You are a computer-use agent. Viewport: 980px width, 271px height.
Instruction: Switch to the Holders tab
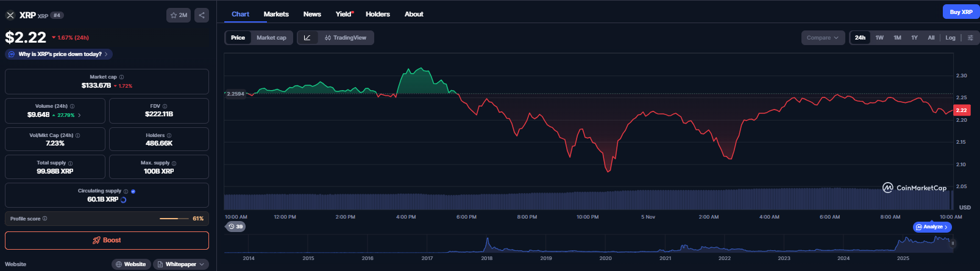pos(377,14)
